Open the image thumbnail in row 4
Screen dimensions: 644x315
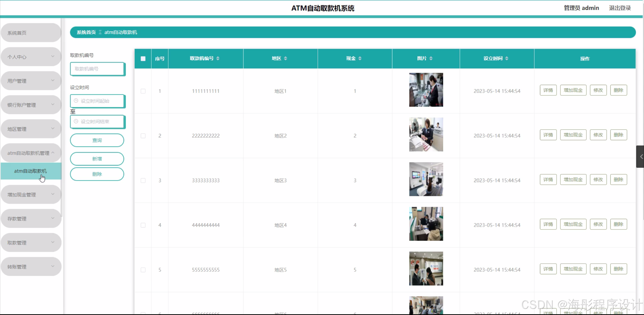[x=426, y=224]
